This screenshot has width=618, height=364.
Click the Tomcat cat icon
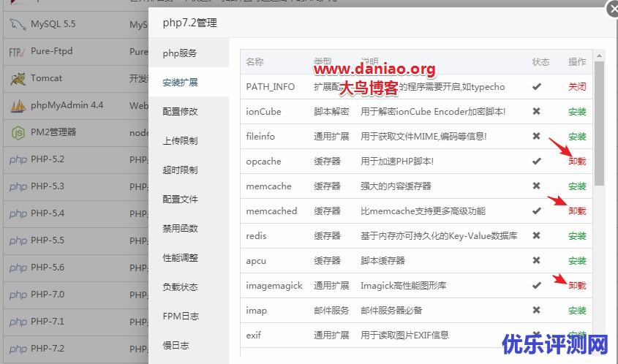coord(18,79)
